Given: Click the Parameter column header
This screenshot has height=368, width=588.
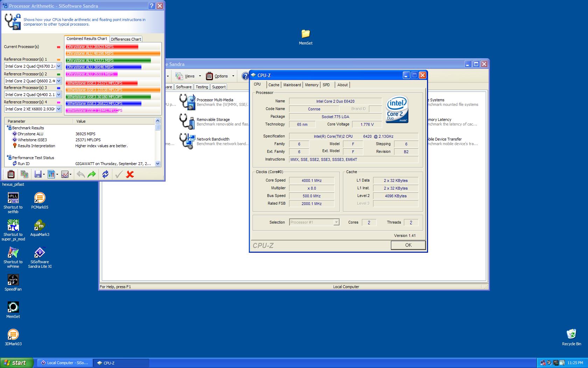Looking at the screenshot, I should pyautogui.click(x=38, y=121).
